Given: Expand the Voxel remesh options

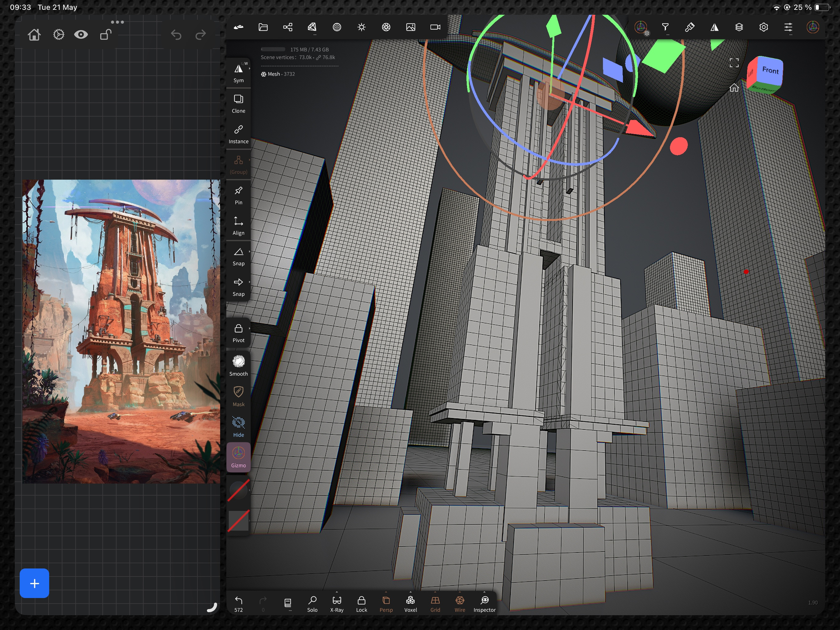Looking at the screenshot, I should (x=411, y=592).
